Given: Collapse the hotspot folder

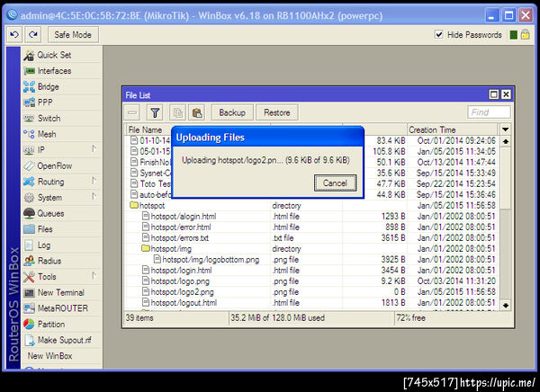Looking at the screenshot, I should pyautogui.click(x=134, y=206).
